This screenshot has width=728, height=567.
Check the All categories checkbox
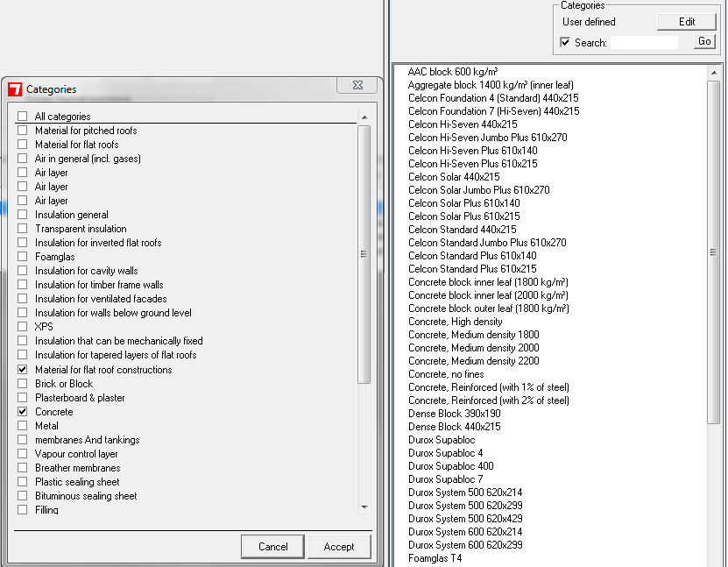[22, 116]
